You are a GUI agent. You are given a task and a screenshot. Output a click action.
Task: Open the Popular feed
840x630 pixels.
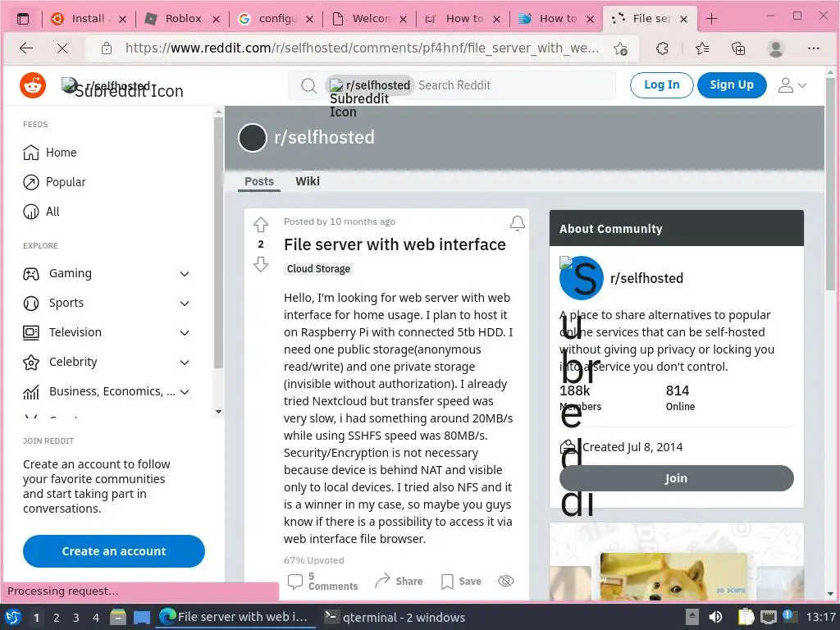click(x=54, y=182)
